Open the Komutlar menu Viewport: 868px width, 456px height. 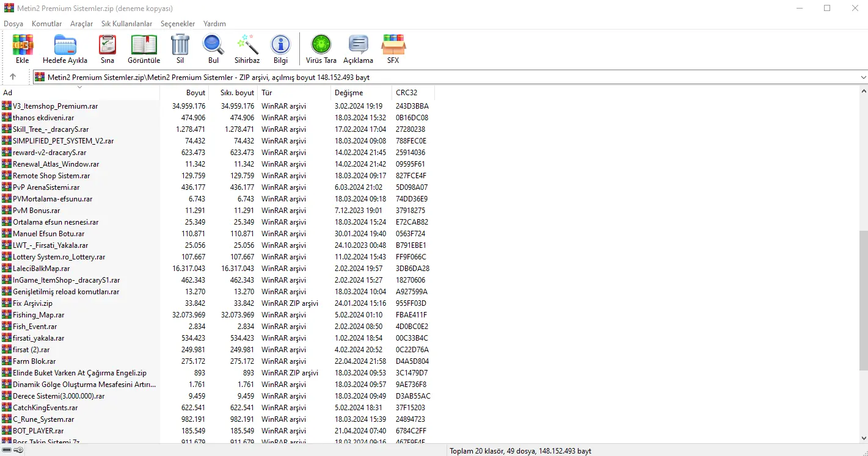pyautogui.click(x=47, y=24)
